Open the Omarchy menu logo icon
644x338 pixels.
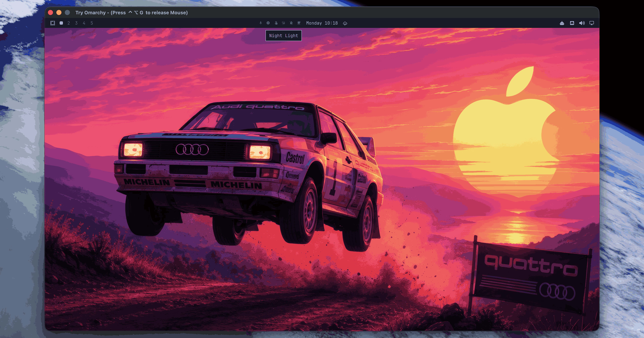pos(52,23)
